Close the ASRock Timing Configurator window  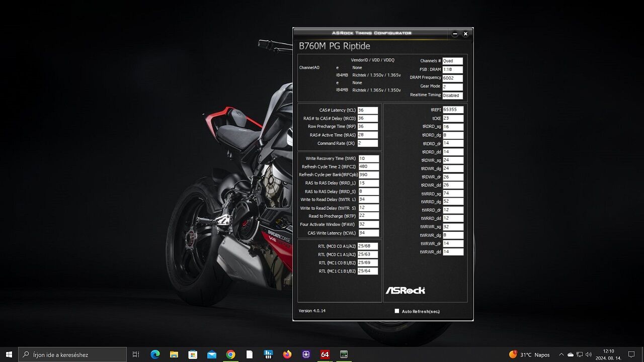(465, 34)
